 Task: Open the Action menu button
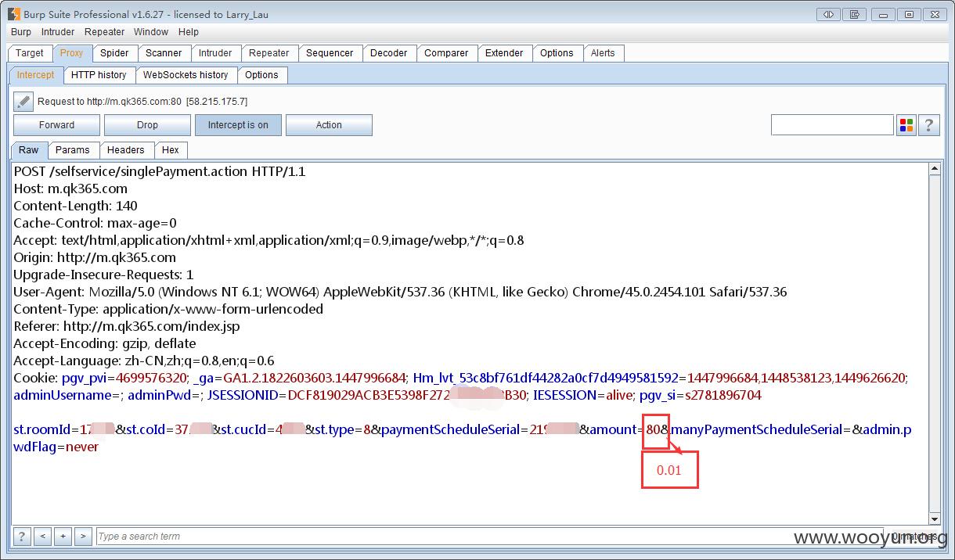pos(329,125)
